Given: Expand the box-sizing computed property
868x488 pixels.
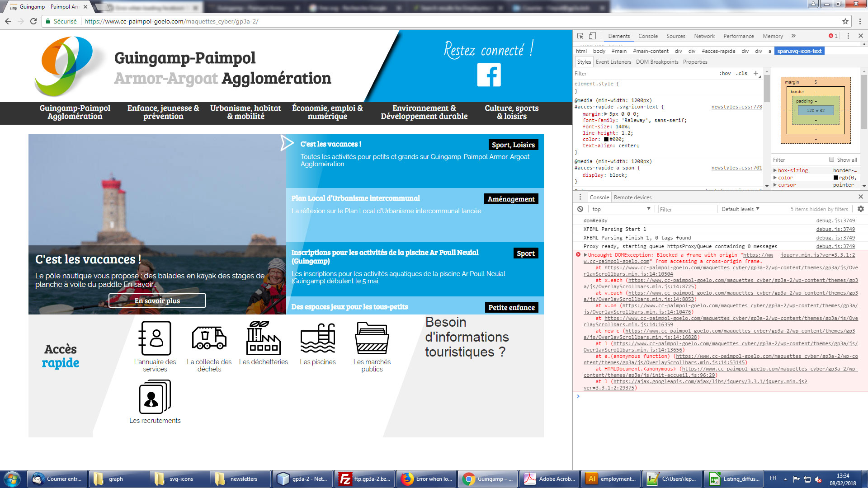Looking at the screenshot, I should click(775, 170).
